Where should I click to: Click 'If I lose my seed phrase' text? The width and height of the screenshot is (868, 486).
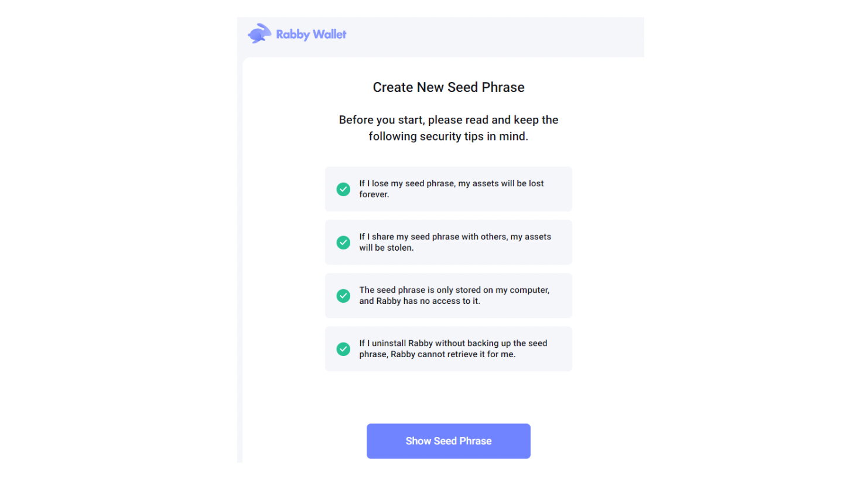tap(407, 183)
